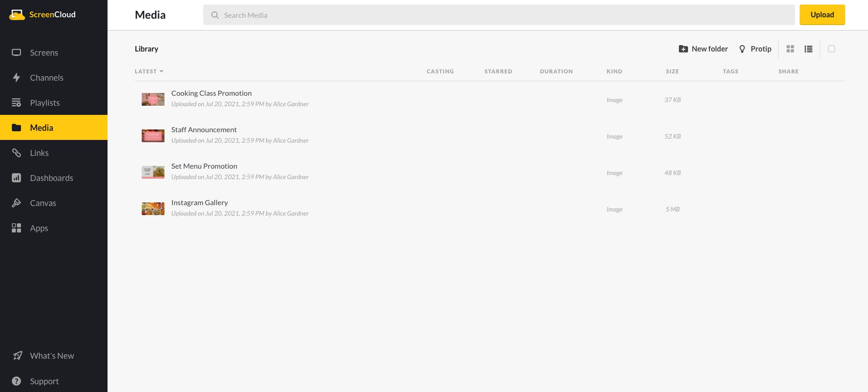Open the Apps label in sidebar
The height and width of the screenshot is (392, 868).
[x=39, y=228]
